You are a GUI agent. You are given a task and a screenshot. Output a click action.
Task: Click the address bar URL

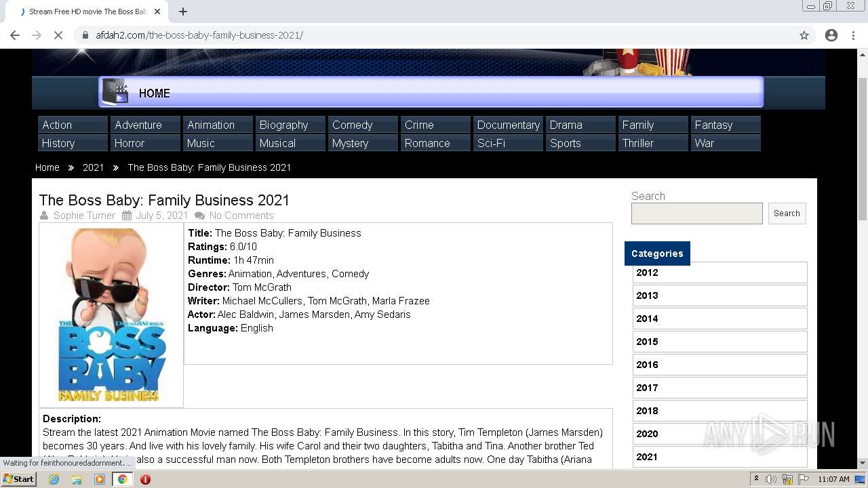click(199, 35)
